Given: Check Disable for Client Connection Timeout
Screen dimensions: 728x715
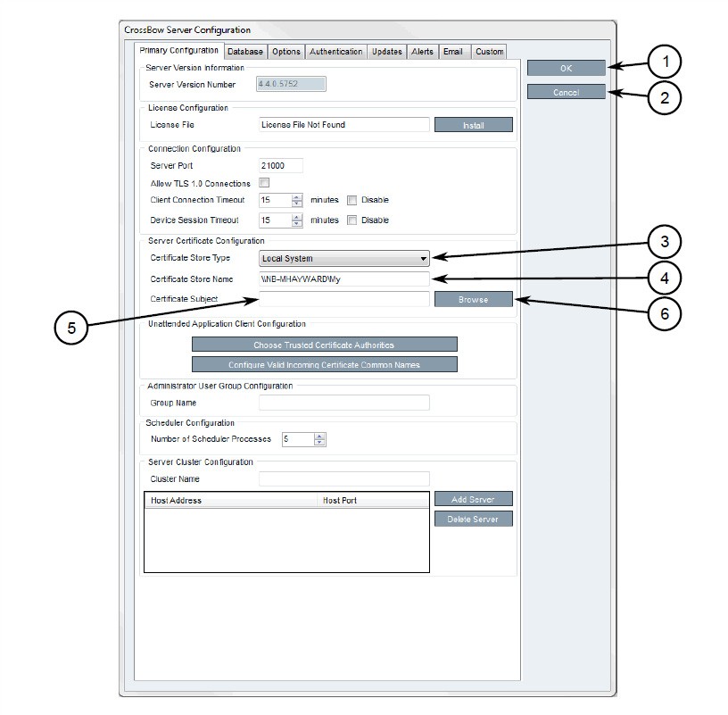Looking at the screenshot, I should pos(352,200).
